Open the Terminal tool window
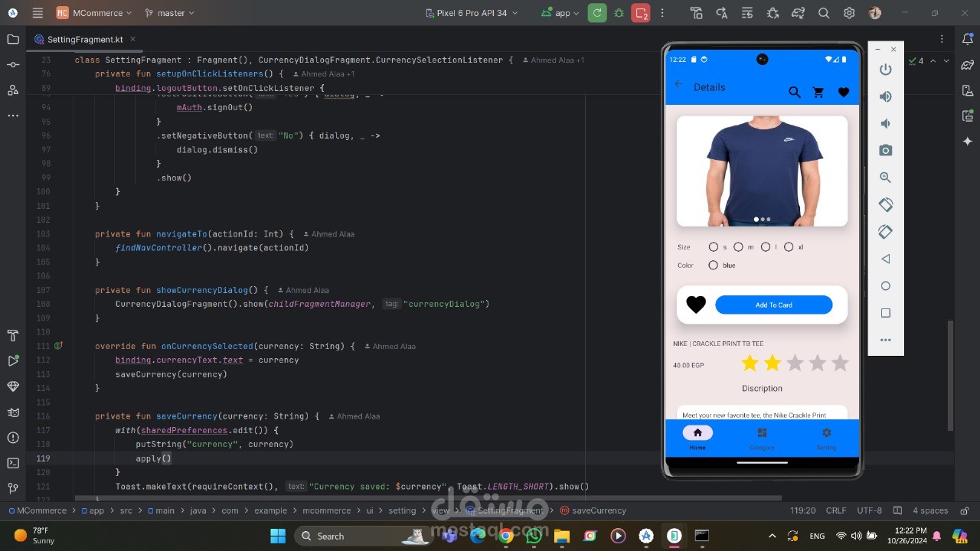980x551 pixels. (13, 463)
